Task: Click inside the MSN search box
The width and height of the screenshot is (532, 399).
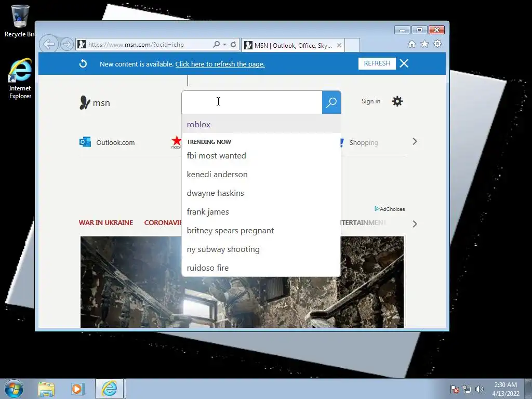Action: coord(252,102)
